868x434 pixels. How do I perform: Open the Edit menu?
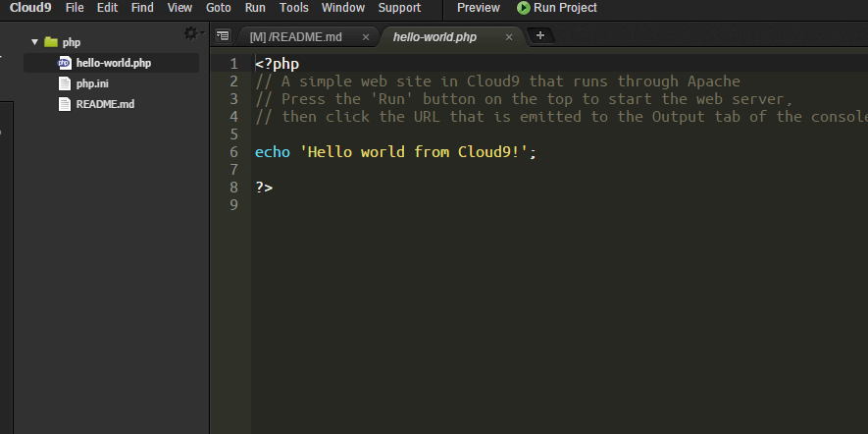tap(107, 8)
